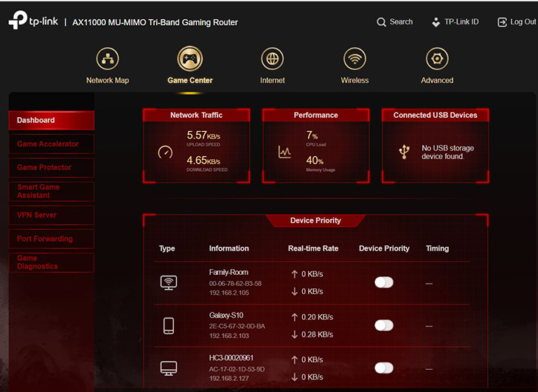Click the Device Priority section title
The image size is (538, 392).
coord(315,220)
